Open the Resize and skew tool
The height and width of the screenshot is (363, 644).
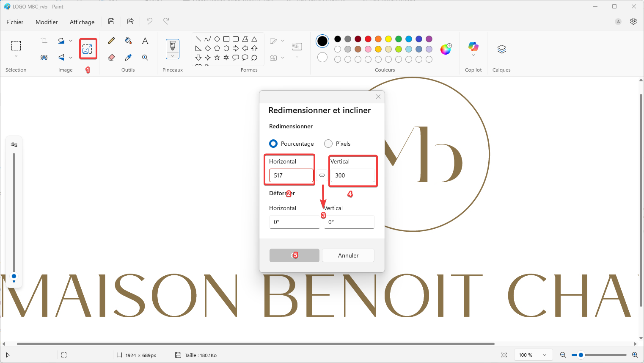pos(87,49)
